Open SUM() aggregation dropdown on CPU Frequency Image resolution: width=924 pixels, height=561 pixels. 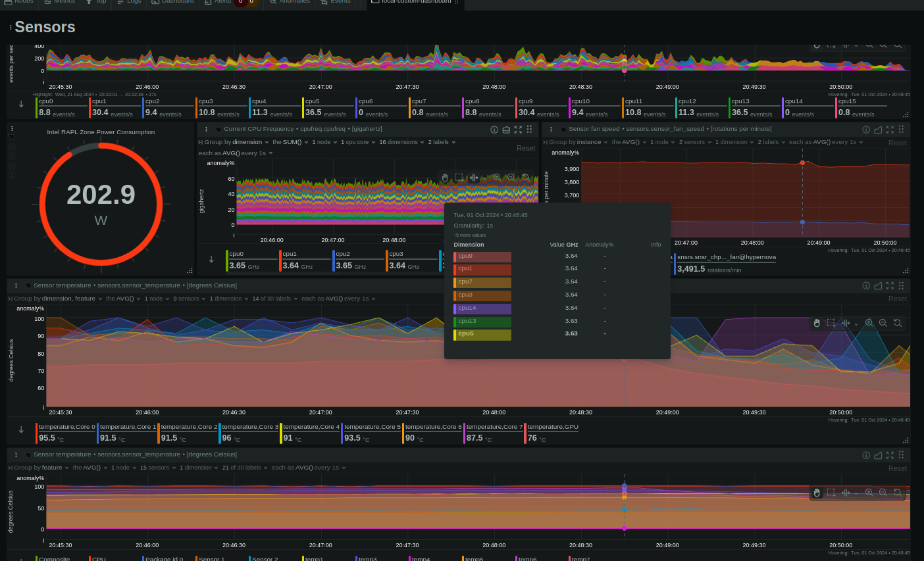pyautogui.click(x=290, y=142)
